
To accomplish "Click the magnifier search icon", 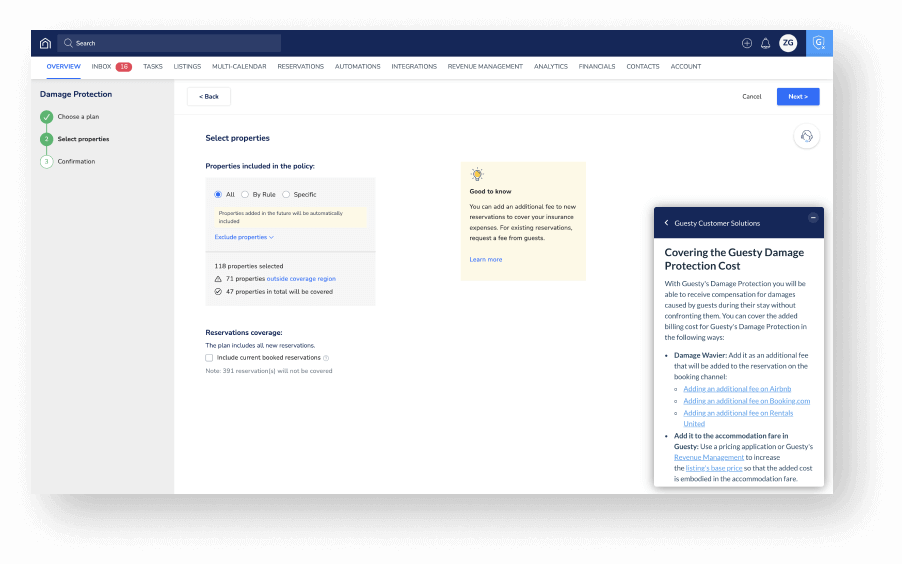I will point(68,43).
